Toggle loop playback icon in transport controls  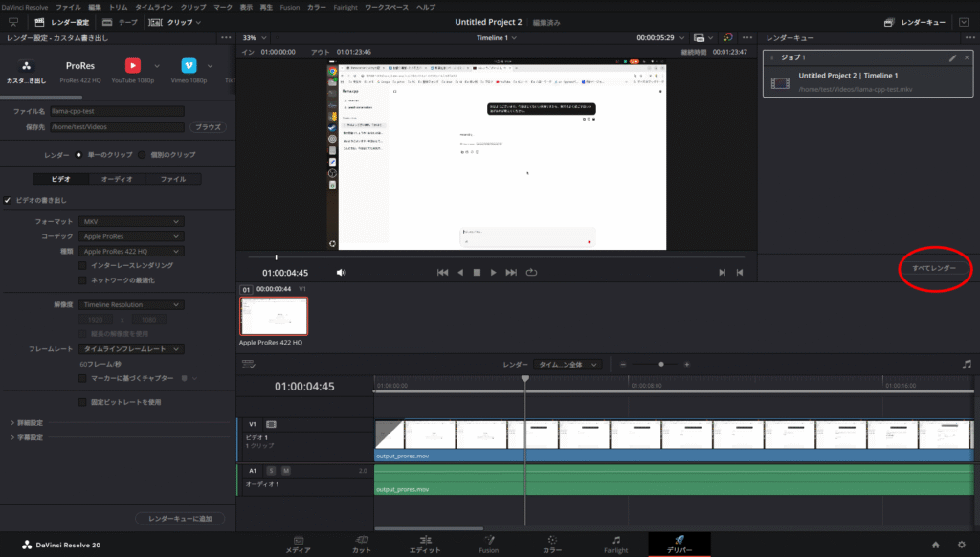532,273
